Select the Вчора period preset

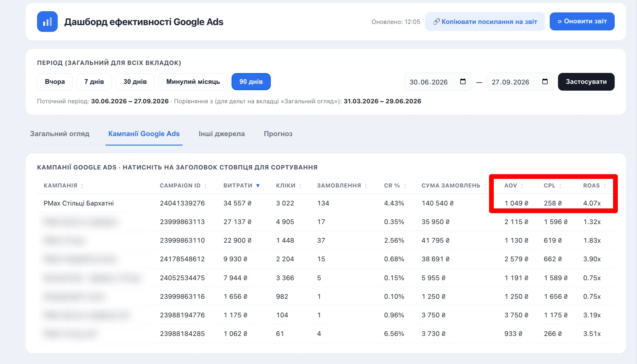[x=55, y=81]
